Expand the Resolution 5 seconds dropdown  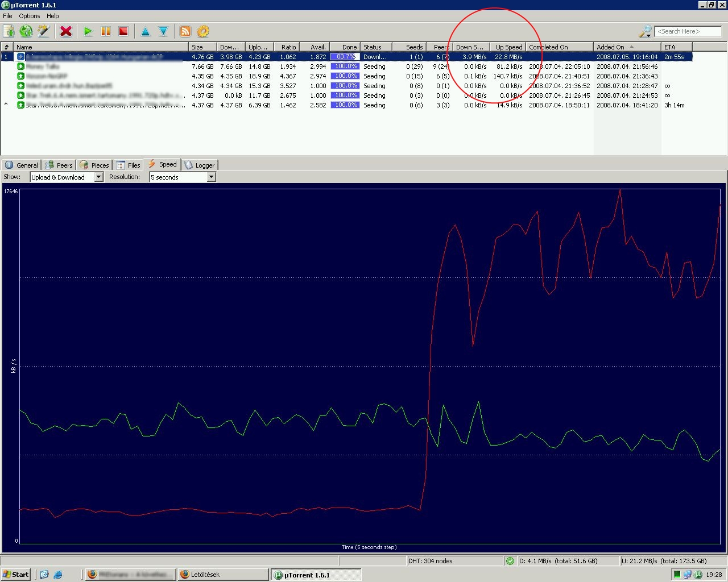[211, 177]
